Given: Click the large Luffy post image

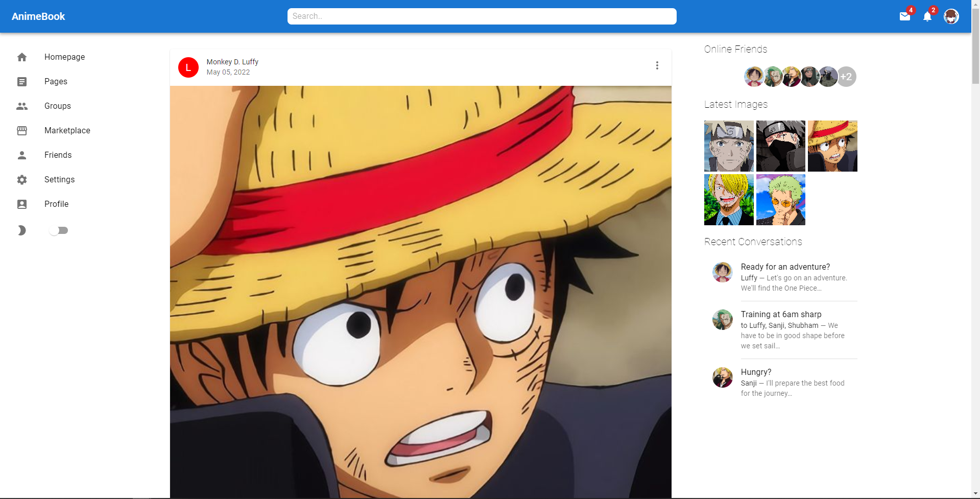Looking at the screenshot, I should tap(421, 292).
